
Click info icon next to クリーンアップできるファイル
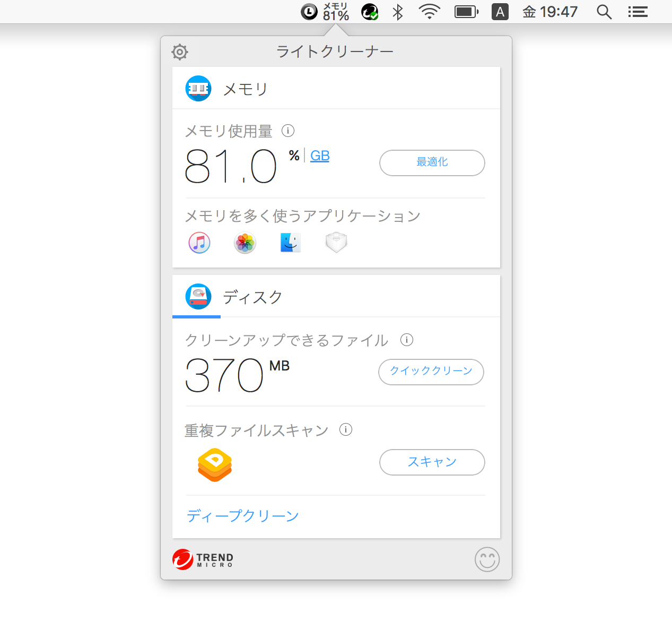[407, 340]
